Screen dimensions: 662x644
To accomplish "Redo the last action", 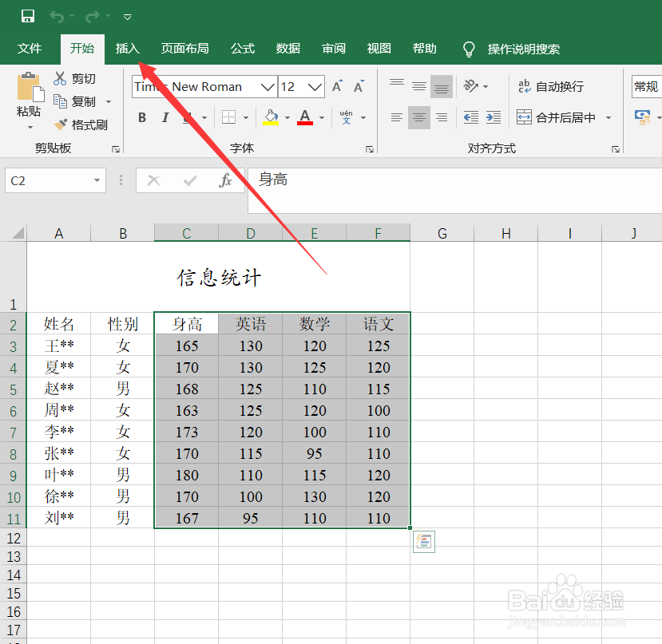I will [x=93, y=17].
